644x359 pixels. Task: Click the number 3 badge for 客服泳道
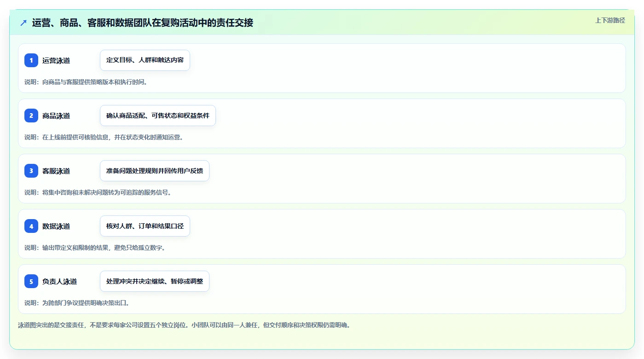(31, 171)
